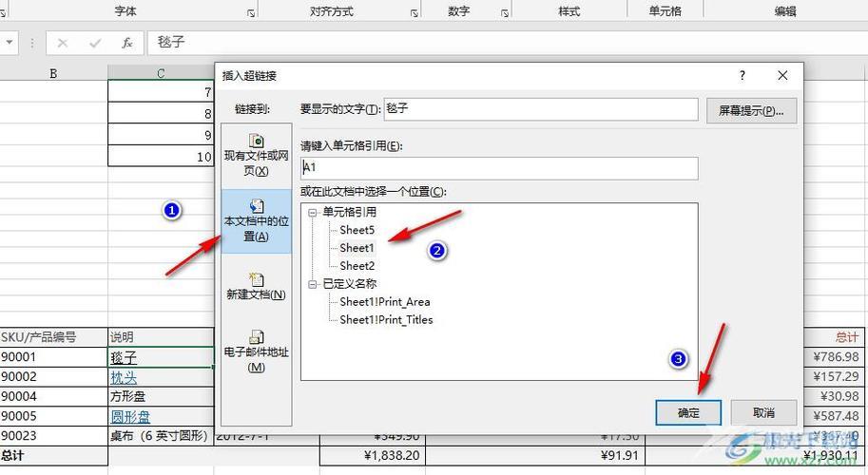Collapse the '已定义名称' tree node
This screenshot has height=475, width=868.
(313, 284)
